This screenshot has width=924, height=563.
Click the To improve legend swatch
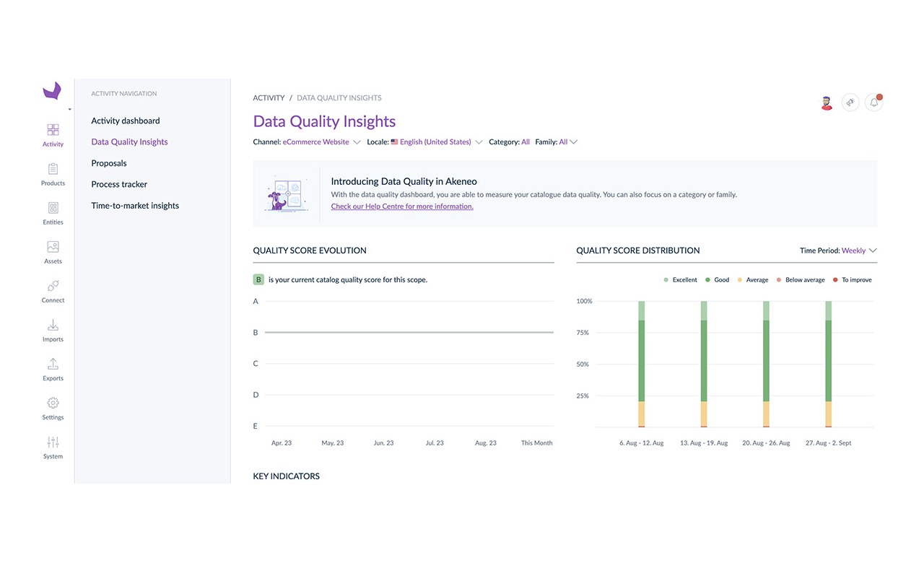click(835, 280)
